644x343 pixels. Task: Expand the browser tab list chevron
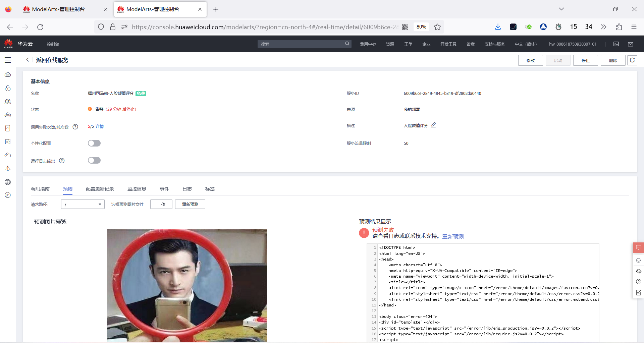tap(561, 9)
